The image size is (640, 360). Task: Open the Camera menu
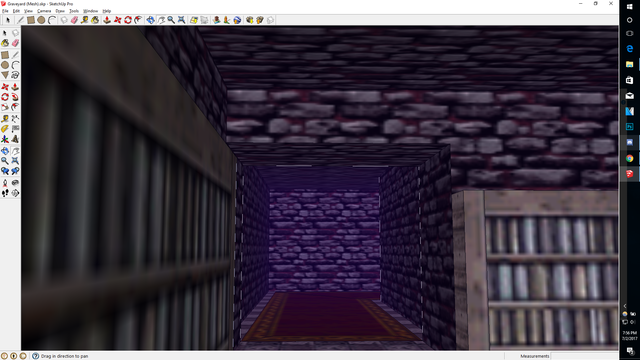tap(44, 11)
